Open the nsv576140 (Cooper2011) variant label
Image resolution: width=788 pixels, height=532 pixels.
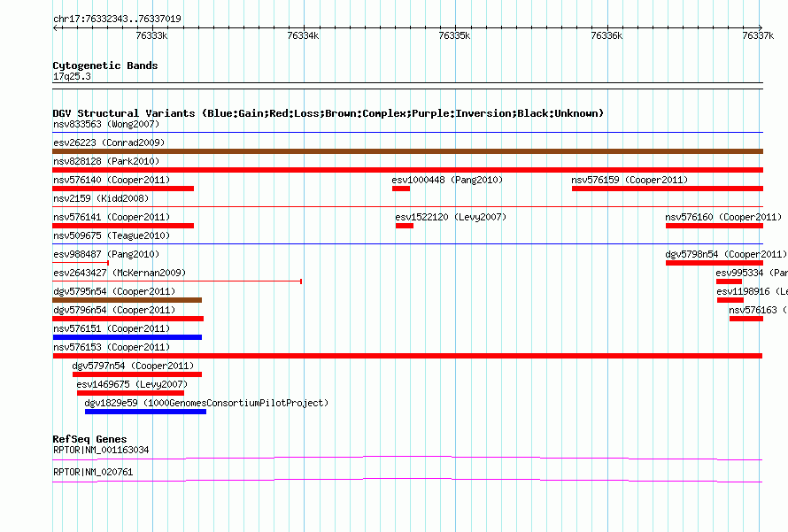coord(112,180)
